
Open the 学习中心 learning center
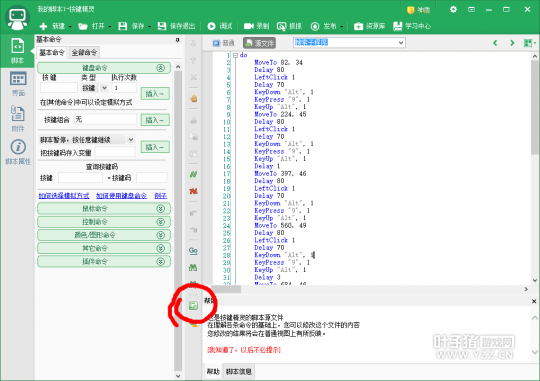pyautogui.click(x=412, y=26)
